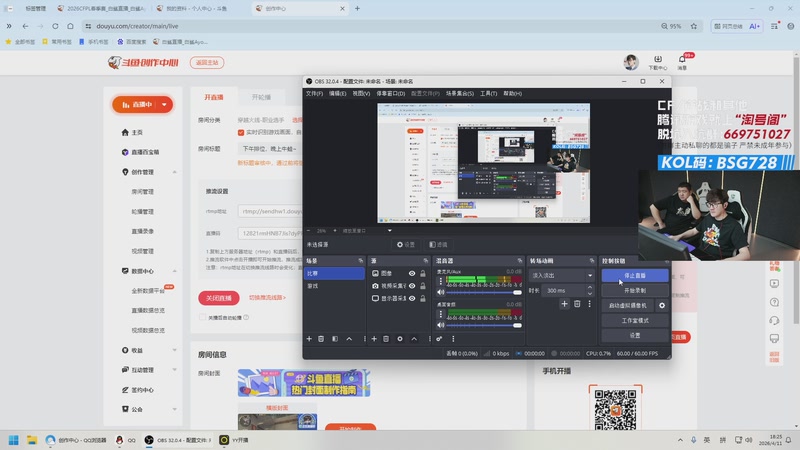Click 停止直播 button in OBS controls

point(635,276)
